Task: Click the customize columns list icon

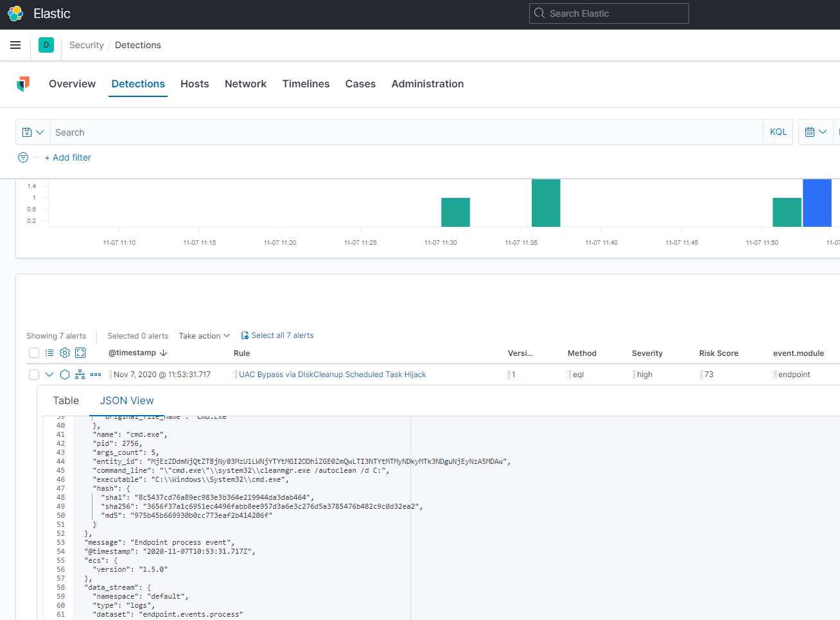Action: pyautogui.click(x=49, y=353)
